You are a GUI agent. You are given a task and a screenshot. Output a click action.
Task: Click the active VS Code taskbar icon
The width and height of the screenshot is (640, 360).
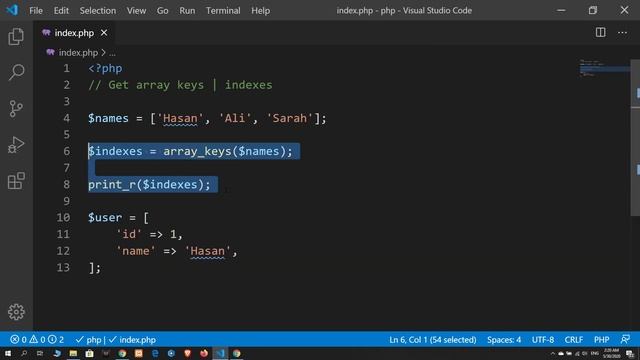[x=220, y=353]
